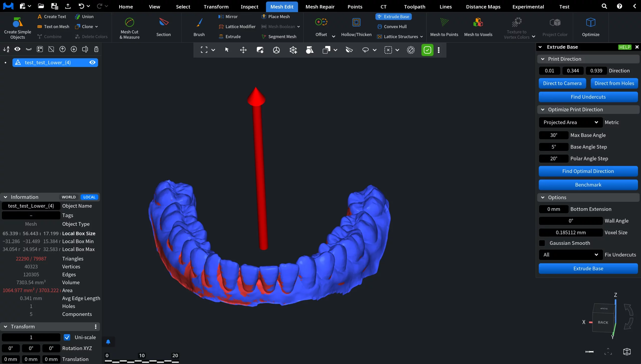Select the Brush tool

click(199, 23)
